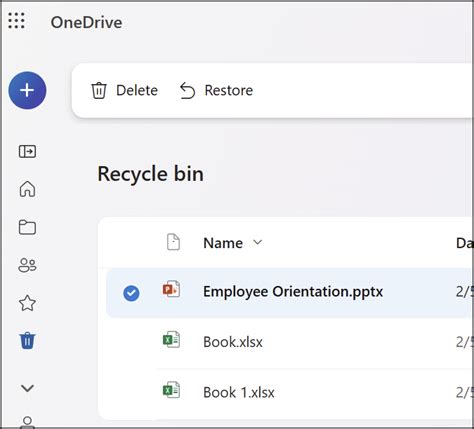474x429 pixels.
Task: Uncheck the Employee Orientation.pptx checkbox
Action: tap(131, 293)
